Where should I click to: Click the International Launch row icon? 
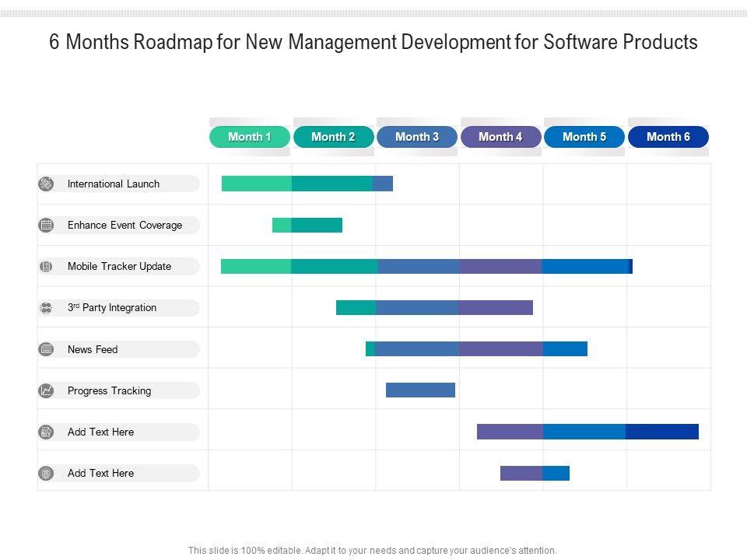47,184
